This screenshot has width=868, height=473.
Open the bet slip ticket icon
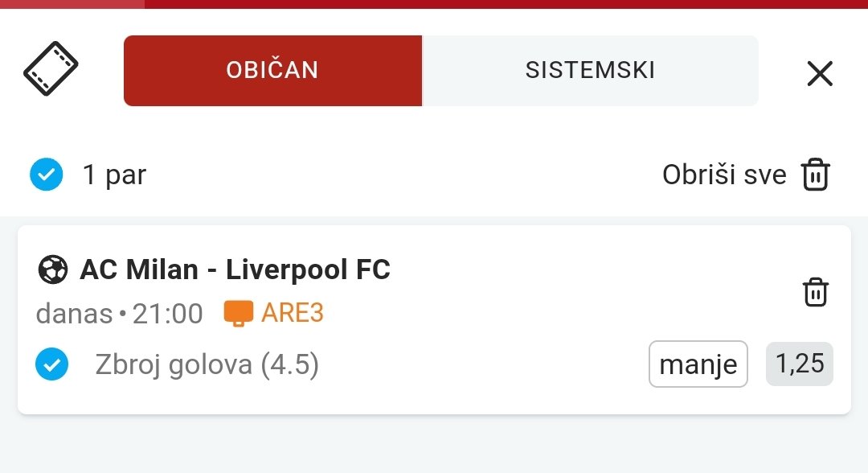(51, 68)
